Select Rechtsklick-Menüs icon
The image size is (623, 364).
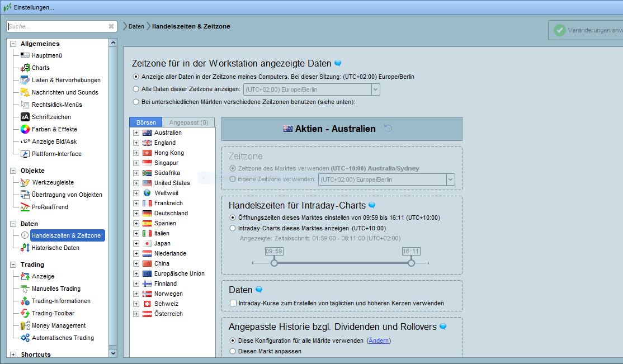click(25, 105)
